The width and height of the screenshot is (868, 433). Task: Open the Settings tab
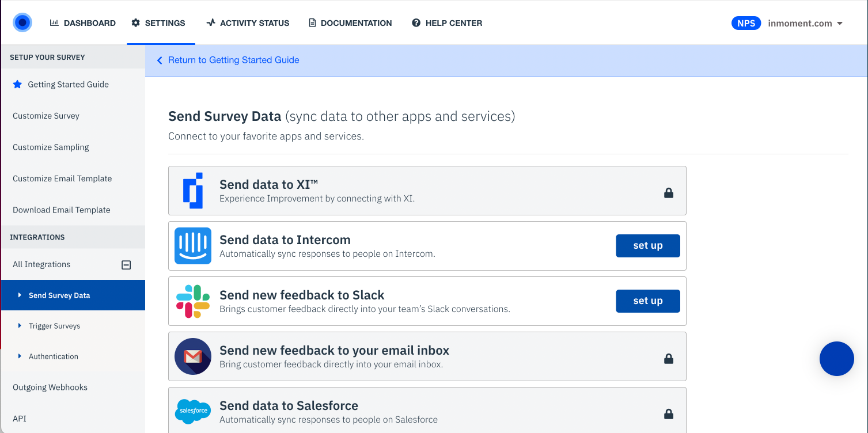(158, 23)
